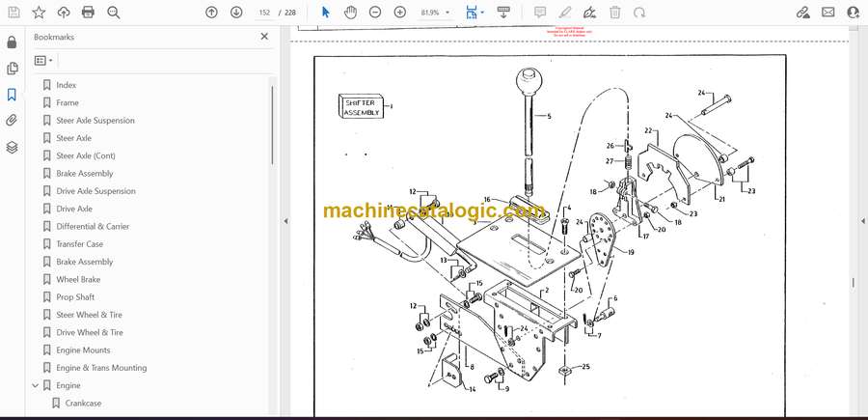Jump to Steer Axle Suspension bookmark
The image size is (868, 420).
point(95,121)
